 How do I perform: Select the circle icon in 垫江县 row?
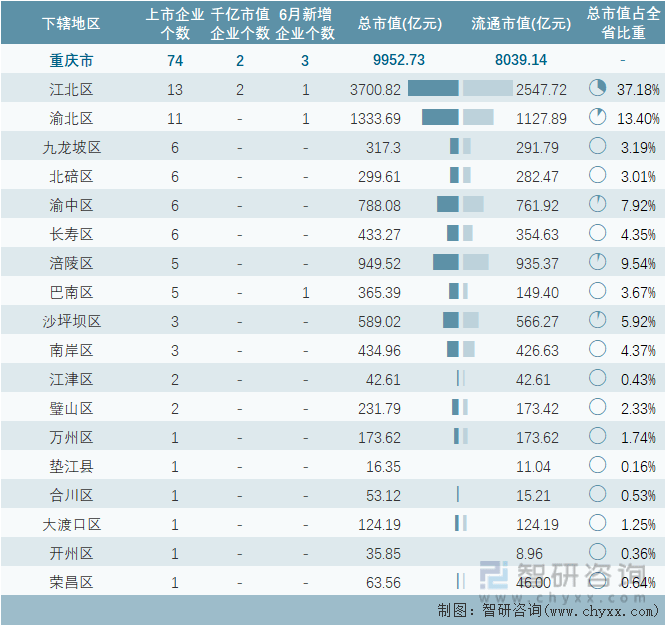point(598,466)
